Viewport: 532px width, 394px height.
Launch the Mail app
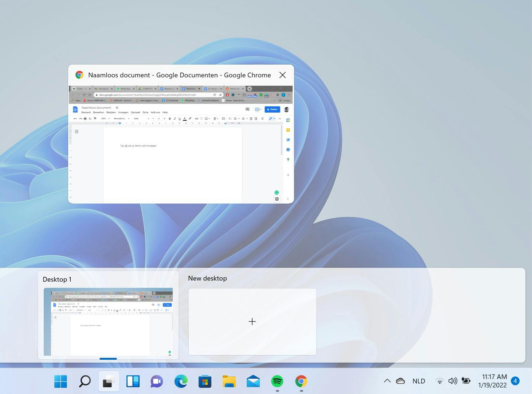(x=253, y=382)
